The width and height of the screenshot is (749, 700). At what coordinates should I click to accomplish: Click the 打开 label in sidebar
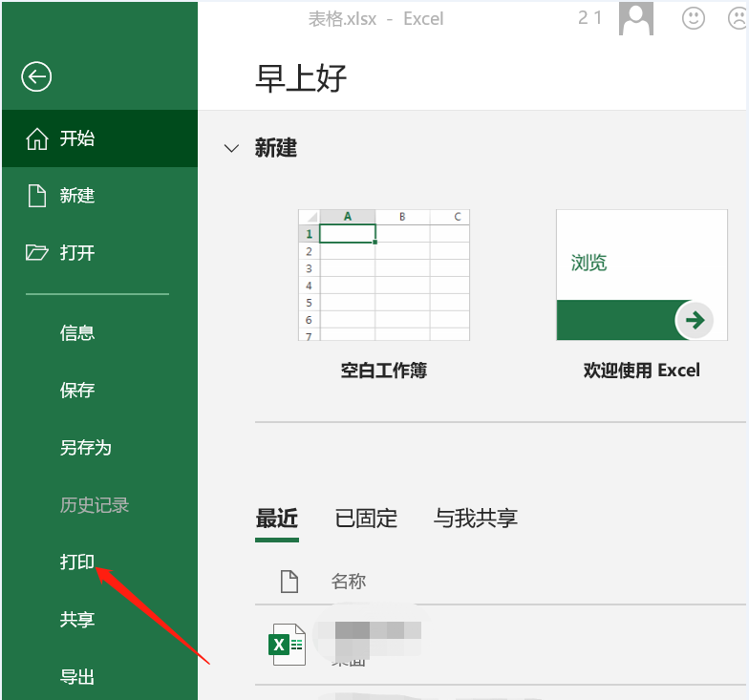pyautogui.click(x=77, y=252)
